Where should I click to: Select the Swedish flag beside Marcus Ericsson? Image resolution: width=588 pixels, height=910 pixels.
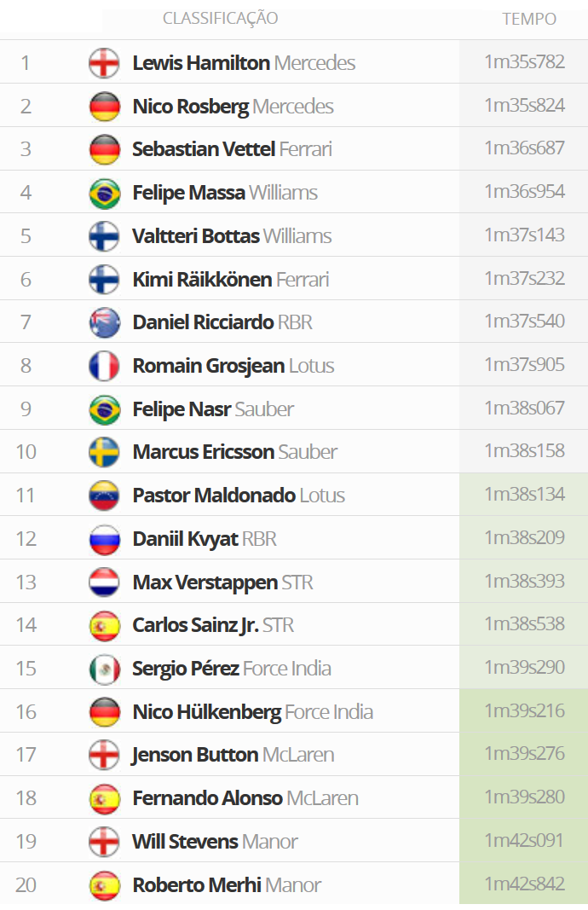pyautogui.click(x=104, y=452)
